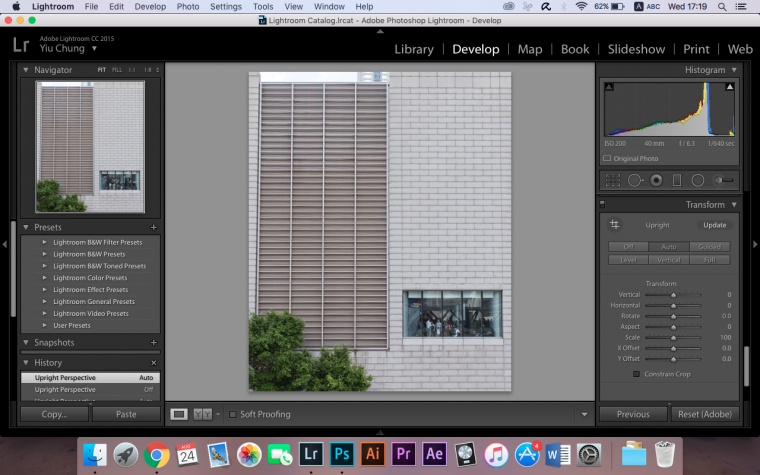Screen dimensions: 760x475
Task: Collapse the Histogram panel
Action: [734, 70]
